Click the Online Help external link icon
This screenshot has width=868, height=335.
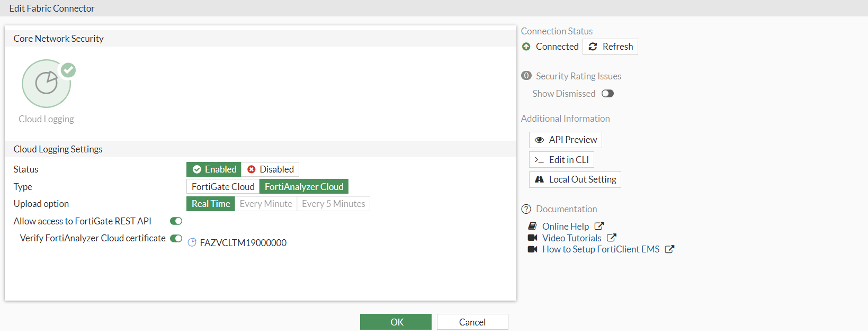[599, 226]
